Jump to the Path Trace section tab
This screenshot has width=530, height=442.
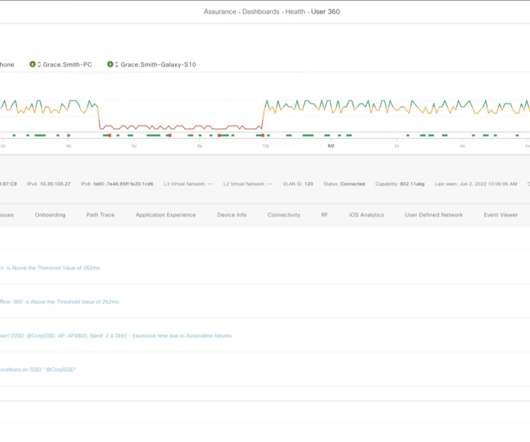pyautogui.click(x=100, y=215)
